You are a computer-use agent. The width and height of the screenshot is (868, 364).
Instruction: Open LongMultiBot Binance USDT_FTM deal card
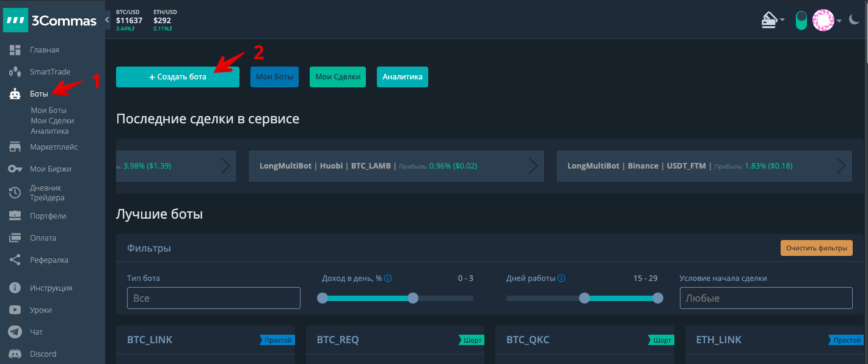point(704,166)
